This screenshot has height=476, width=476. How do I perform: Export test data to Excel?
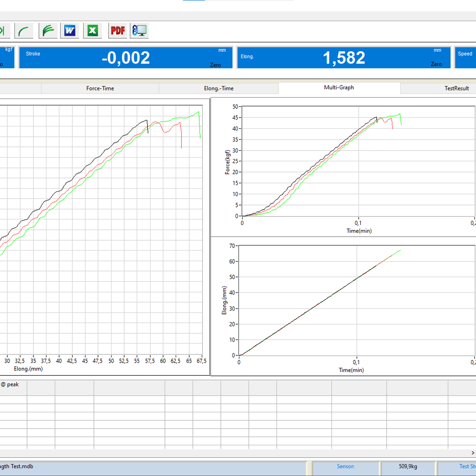click(x=93, y=31)
